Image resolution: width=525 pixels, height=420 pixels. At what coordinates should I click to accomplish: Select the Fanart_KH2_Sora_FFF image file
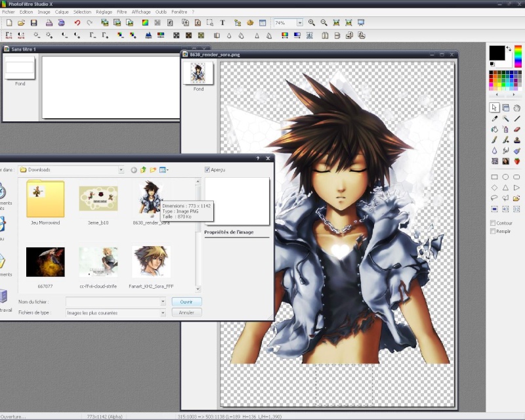tap(151, 267)
